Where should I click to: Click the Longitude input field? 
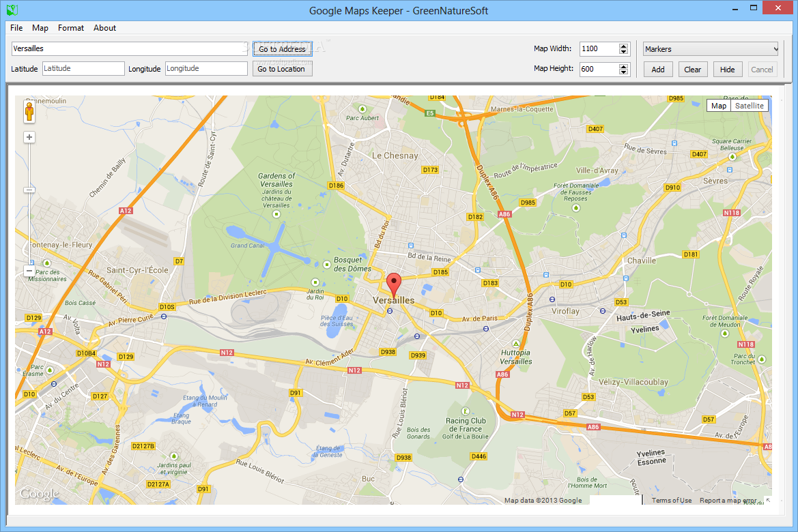click(206, 69)
